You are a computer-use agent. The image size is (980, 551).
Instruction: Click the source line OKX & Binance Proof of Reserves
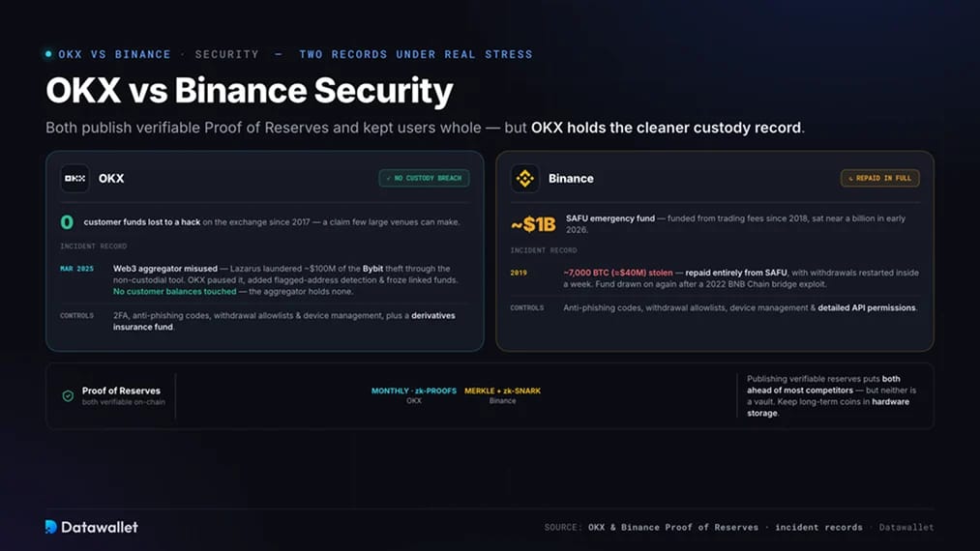[673, 527]
